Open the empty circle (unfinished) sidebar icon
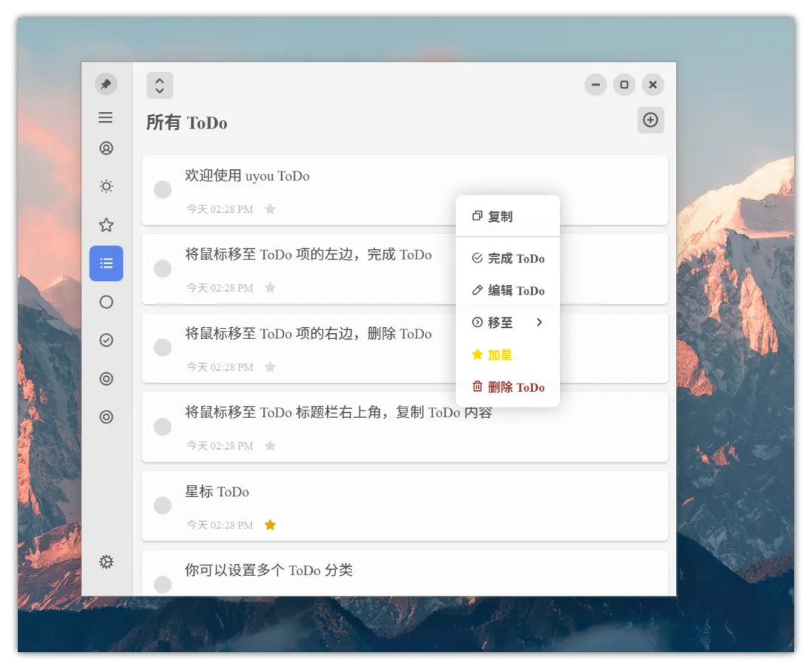 106,302
